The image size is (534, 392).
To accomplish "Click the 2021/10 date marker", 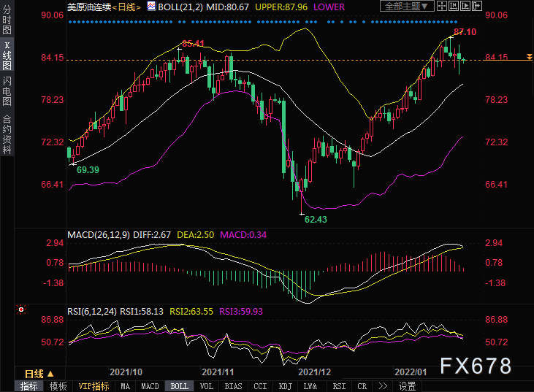I will [126, 372].
